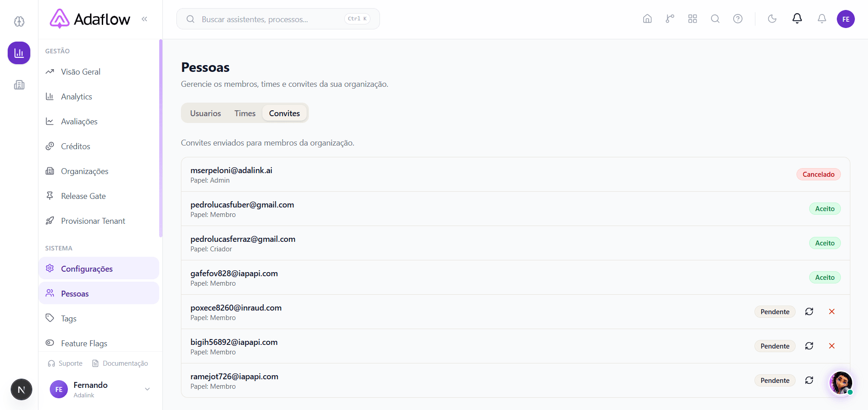
Task: Open Visão Geral in sidebar
Action: (x=99, y=72)
